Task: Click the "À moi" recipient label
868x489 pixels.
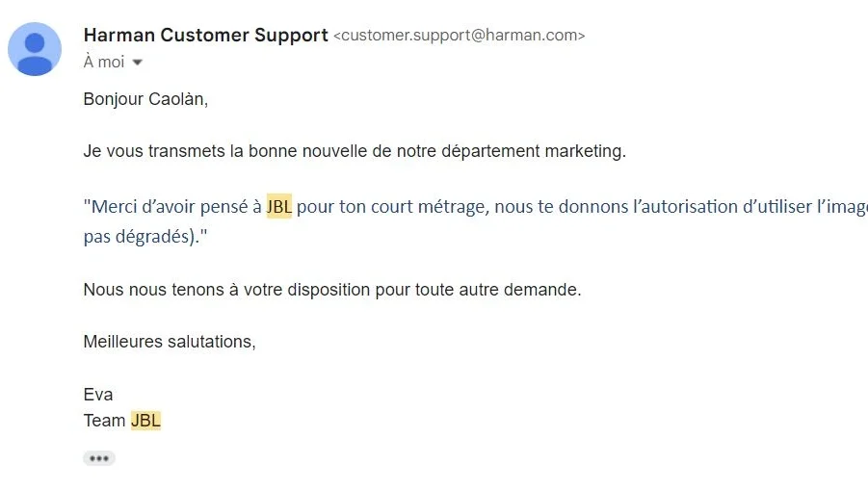Action: click(x=104, y=62)
